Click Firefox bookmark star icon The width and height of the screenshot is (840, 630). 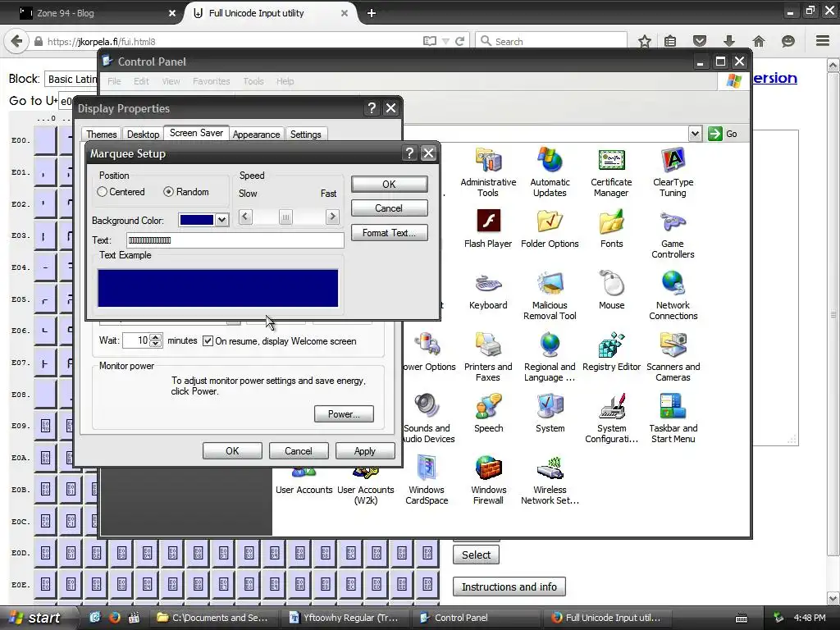(x=645, y=41)
